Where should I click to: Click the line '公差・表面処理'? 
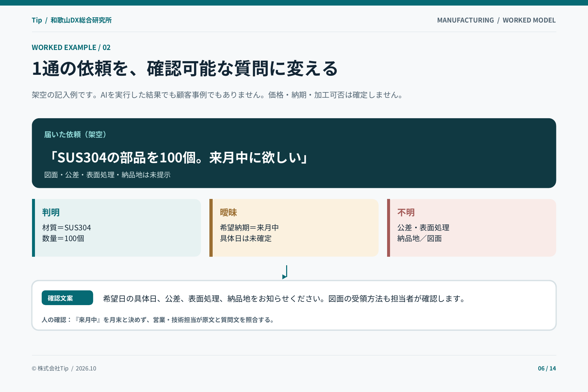(x=423, y=228)
